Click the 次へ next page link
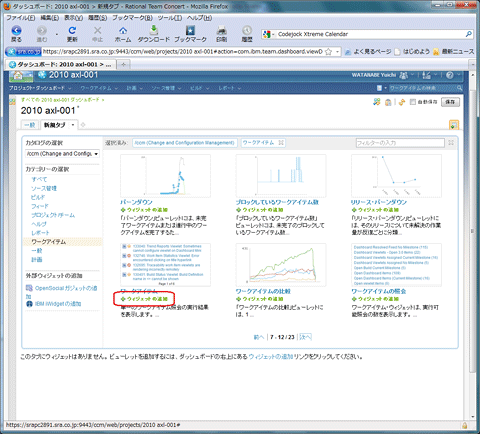Screen dimensions: 480x434 pyautogui.click(x=305, y=337)
